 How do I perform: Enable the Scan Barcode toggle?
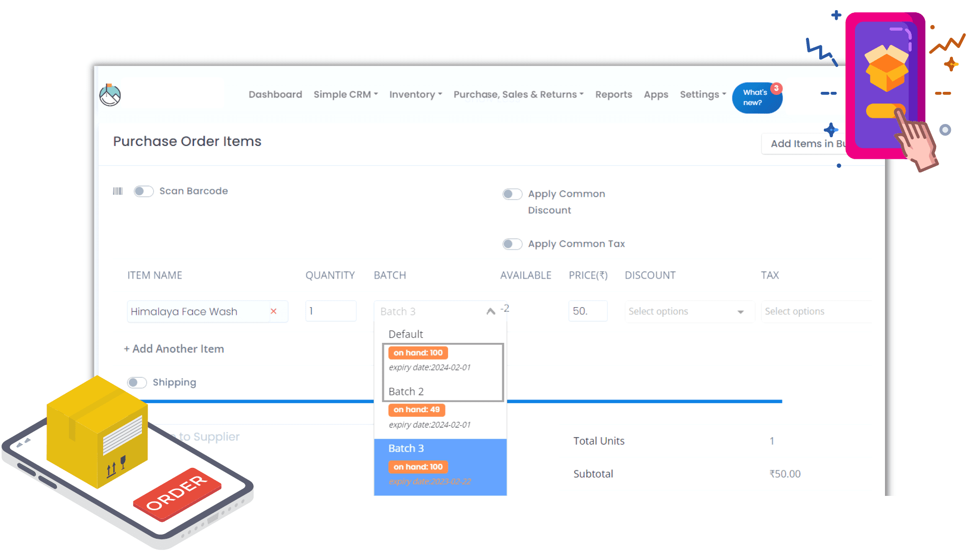click(x=143, y=191)
